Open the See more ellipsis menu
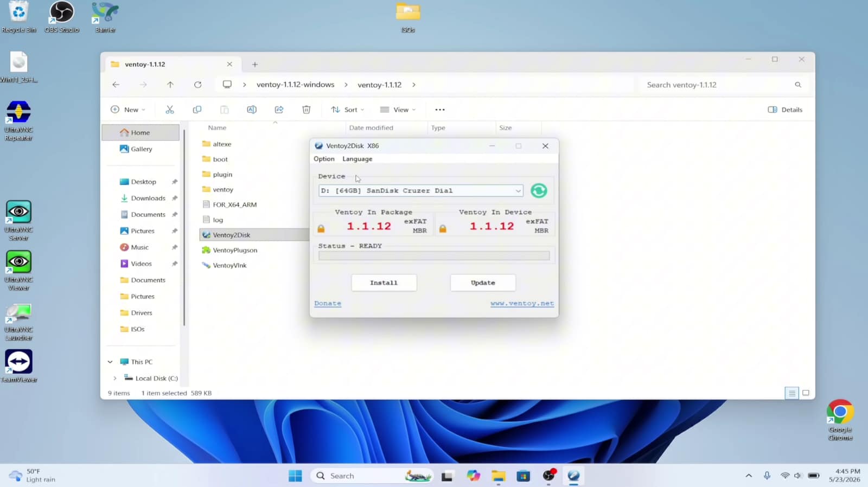Screen dimensions: 868x487 point(440,110)
